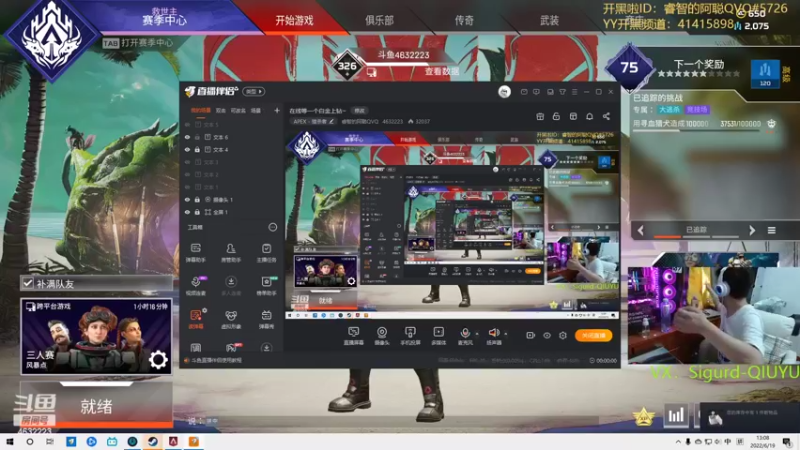The height and width of the screenshot is (450, 800).
Task: Expand the screen orientation mode pill button
Action: pos(254,91)
